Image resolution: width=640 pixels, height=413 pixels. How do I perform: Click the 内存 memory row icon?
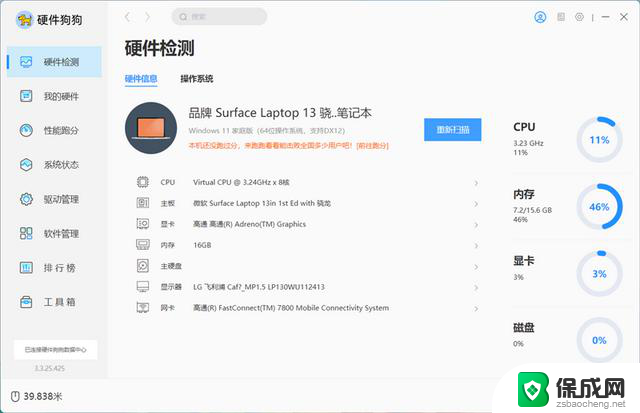click(x=142, y=245)
